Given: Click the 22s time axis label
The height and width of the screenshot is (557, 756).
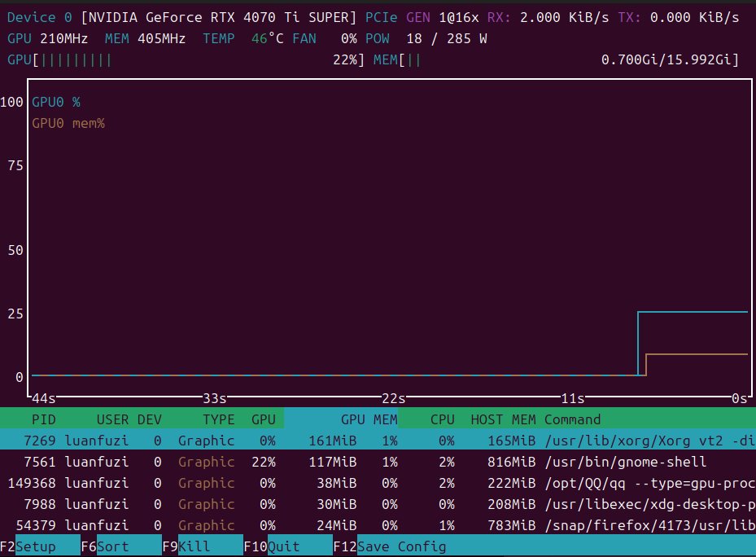Looking at the screenshot, I should (x=393, y=398).
